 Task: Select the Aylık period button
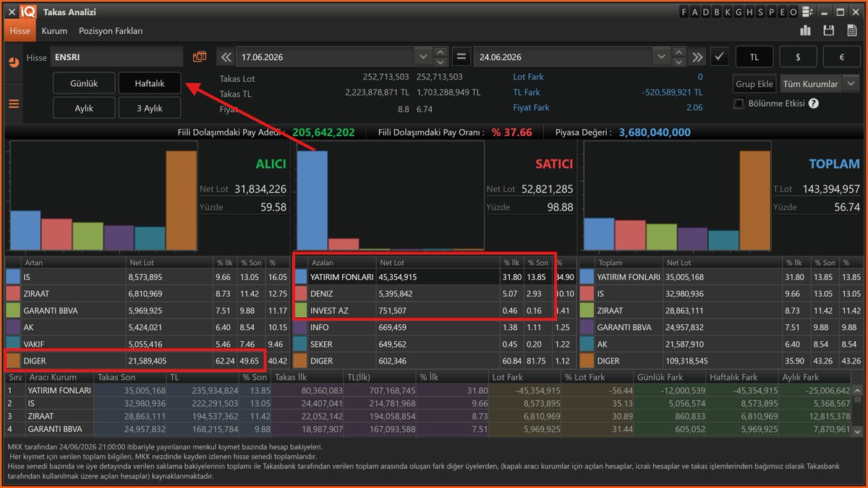[84, 108]
